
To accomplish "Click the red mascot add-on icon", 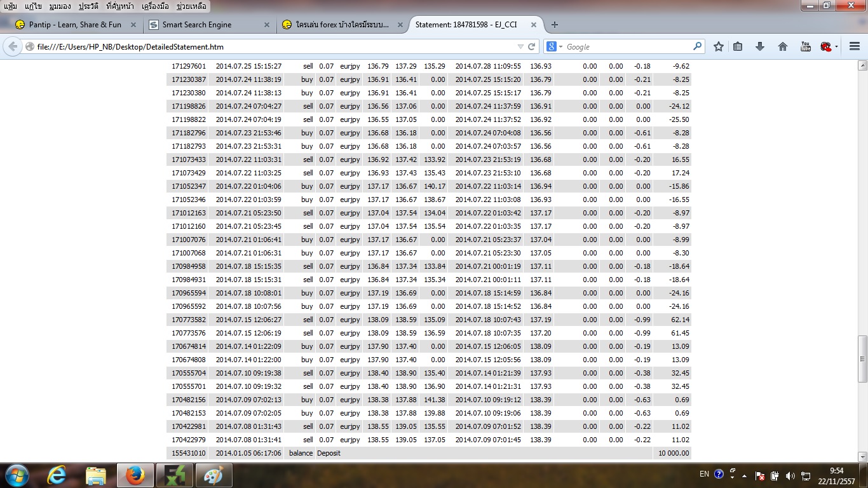I will (x=825, y=46).
